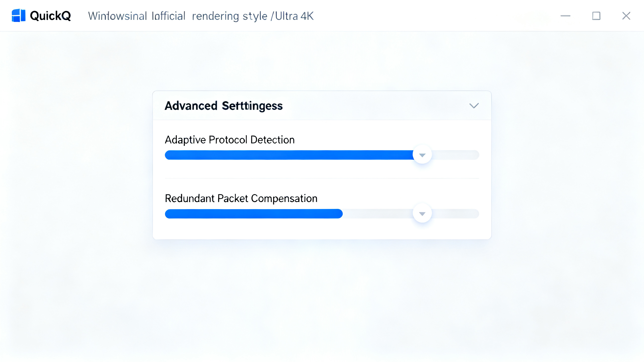Maximize the QuickQ window
Image resolution: width=644 pixels, height=362 pixels.
click(x=596, y=16)
